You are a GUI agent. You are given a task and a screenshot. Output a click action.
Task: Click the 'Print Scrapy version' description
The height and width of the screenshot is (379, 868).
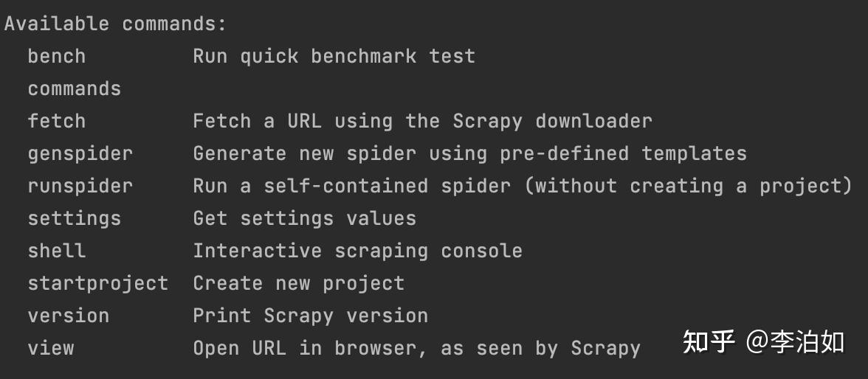pos(311,316)
